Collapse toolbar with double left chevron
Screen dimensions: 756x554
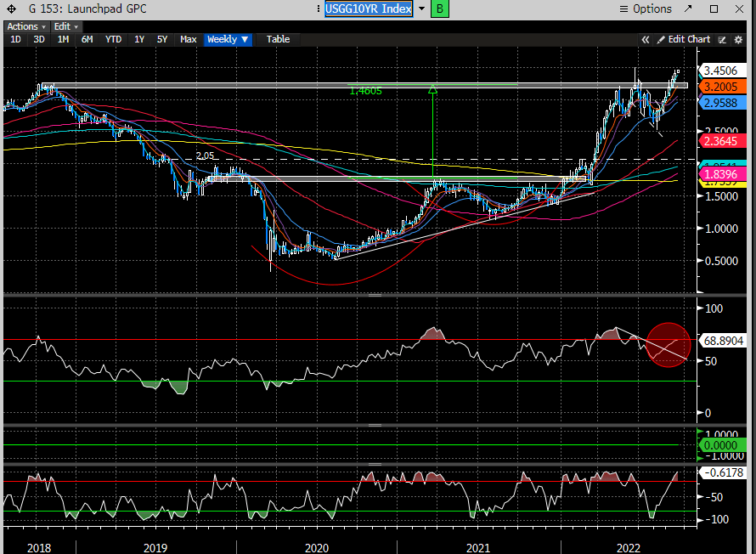pos(646,39)
